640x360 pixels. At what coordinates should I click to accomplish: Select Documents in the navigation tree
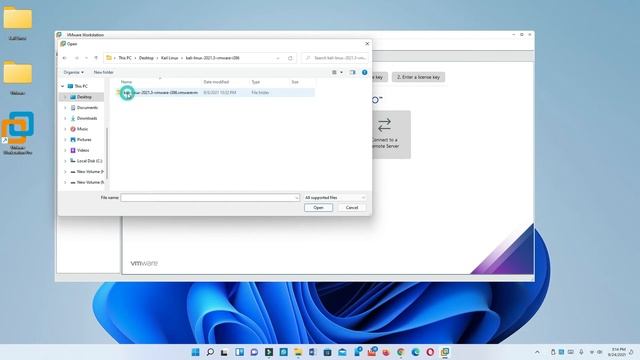coord(87,108)
